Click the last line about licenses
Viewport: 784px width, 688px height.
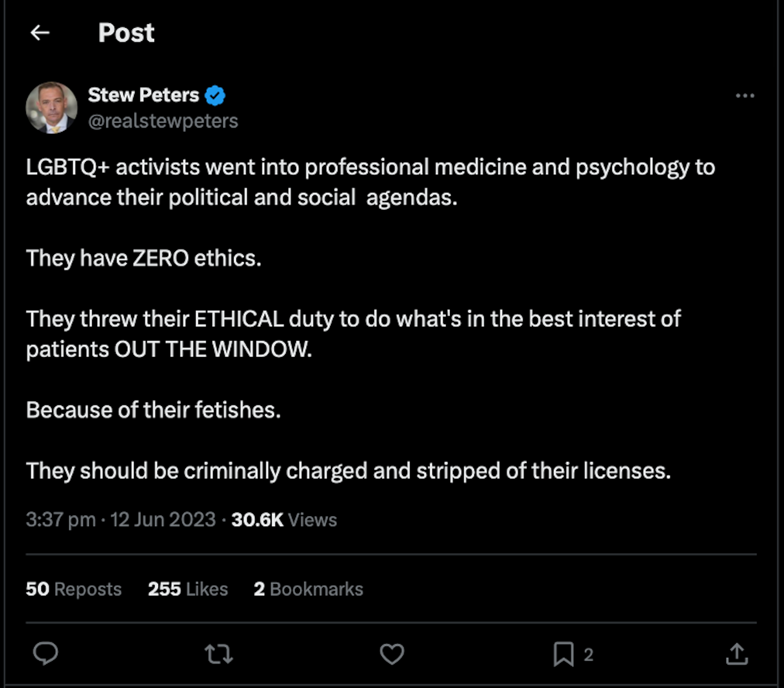(348, 471)
